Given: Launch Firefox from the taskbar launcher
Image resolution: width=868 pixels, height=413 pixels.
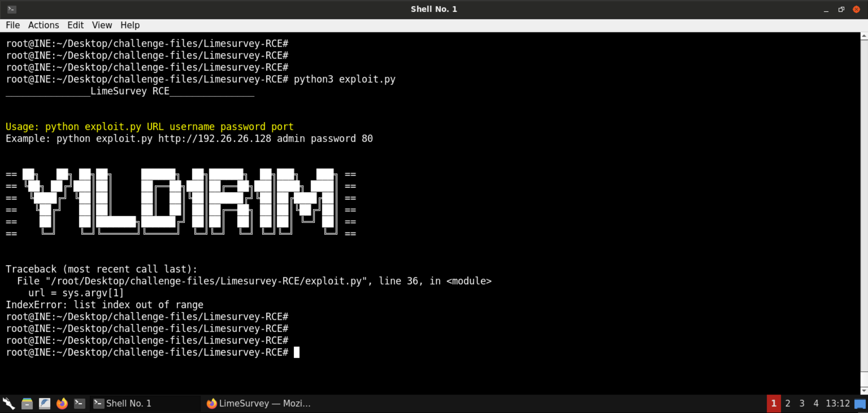Looking at the screenshot, I should (x=62, y=404).
